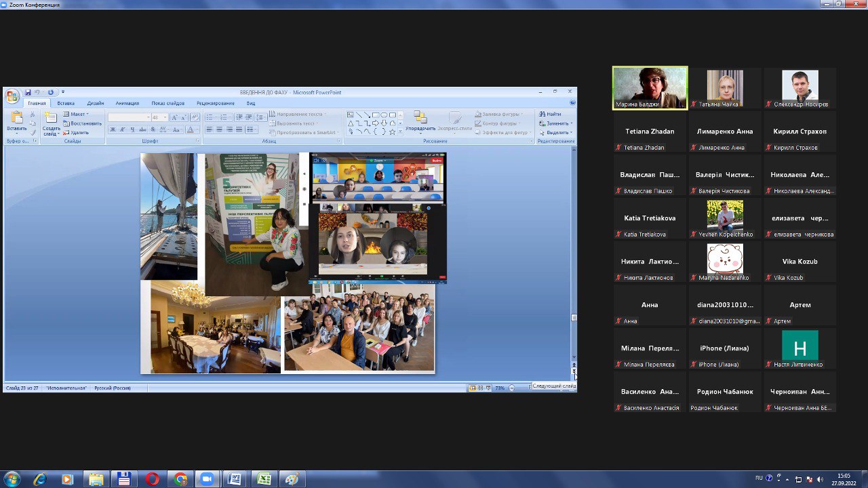Viewport: 868px width, 488px height.
Task: Toggle bold (Ж) formatting
Action: (113, 129)
